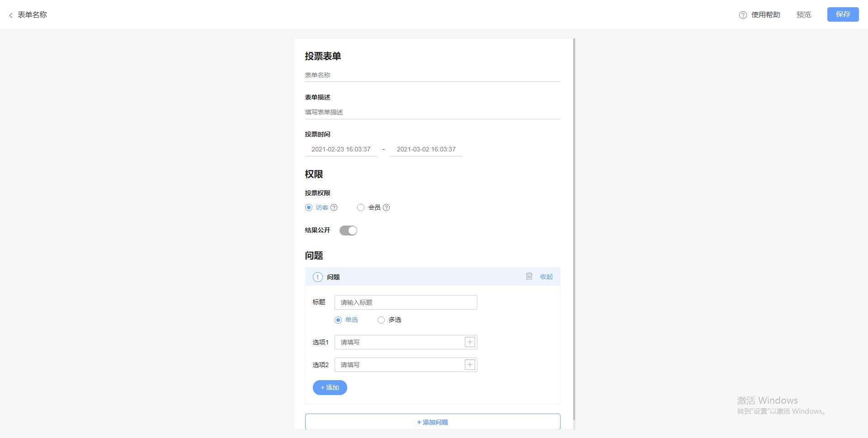
Task: Collapse the question with 收起
Action: click(546, 277)
